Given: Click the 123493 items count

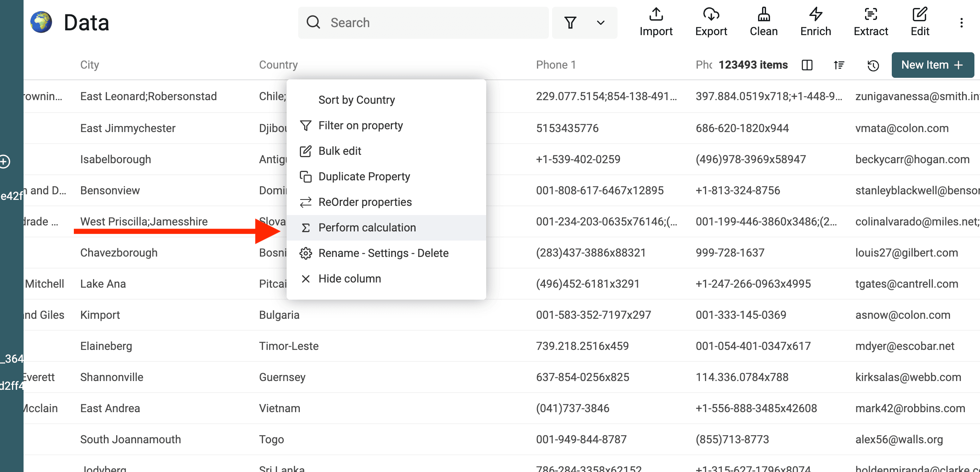Looking at the screenshot, I should 753,65.
